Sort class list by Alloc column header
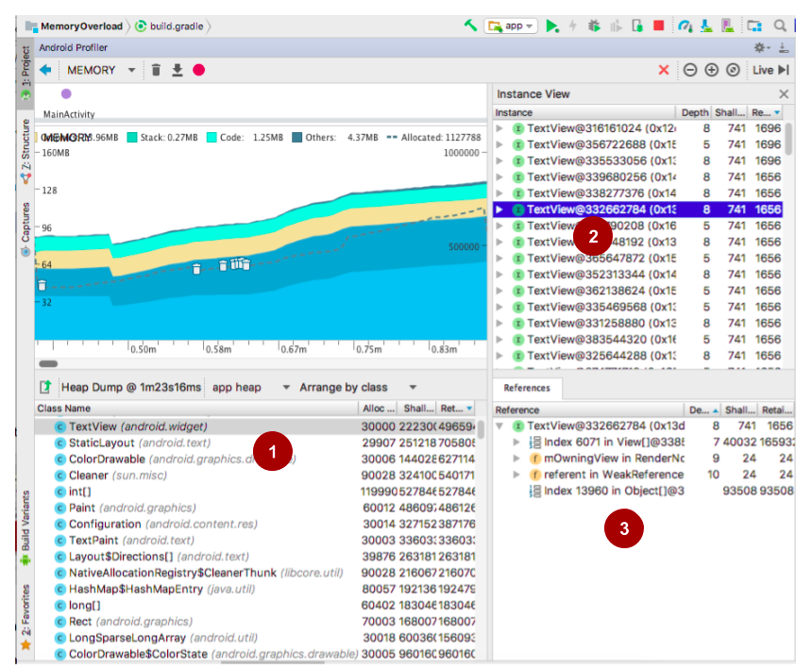Screen dimensions: 812x669 379,409
